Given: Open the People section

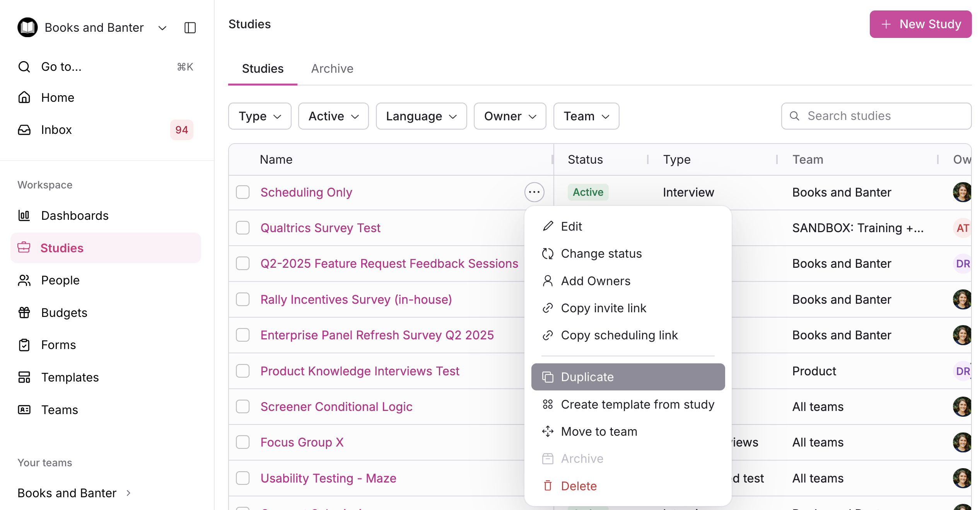Looking at the screenshot, I should tap(60, 280).
